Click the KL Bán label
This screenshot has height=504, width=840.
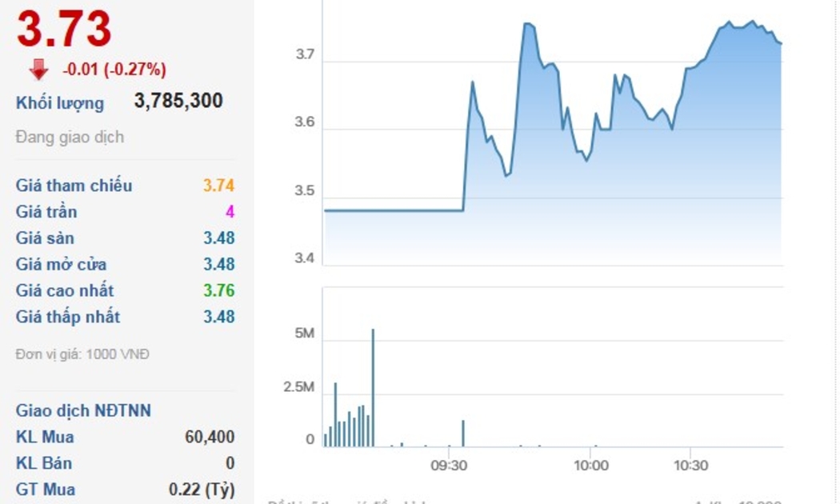[x=44, y=463]
